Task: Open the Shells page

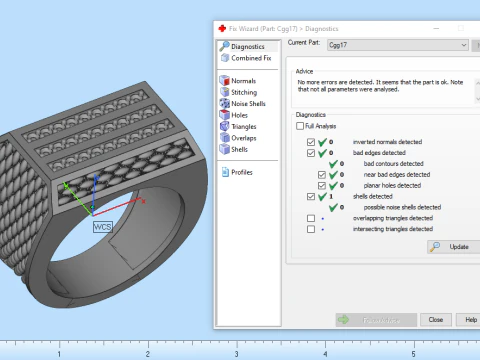Action: [239, 149]
